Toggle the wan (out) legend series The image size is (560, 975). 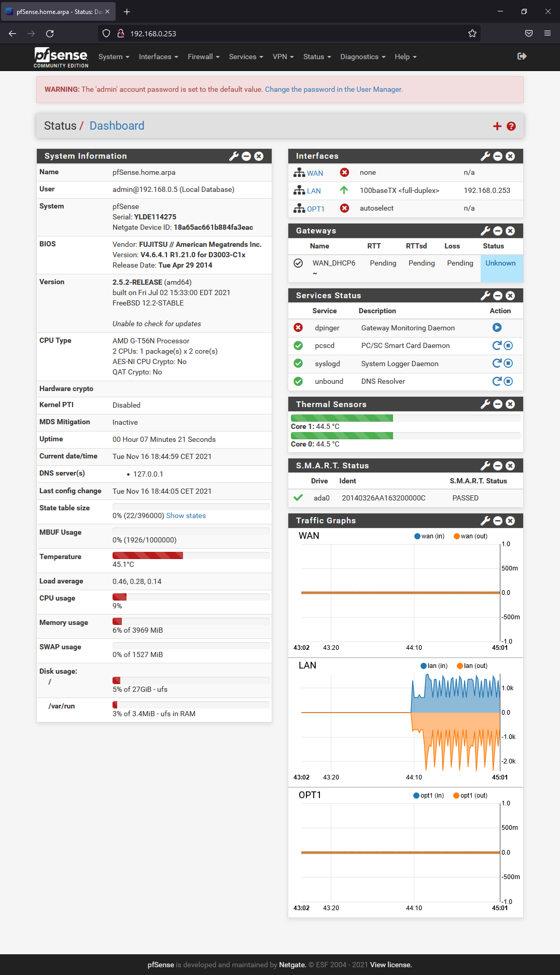click(x=471, y=536)
